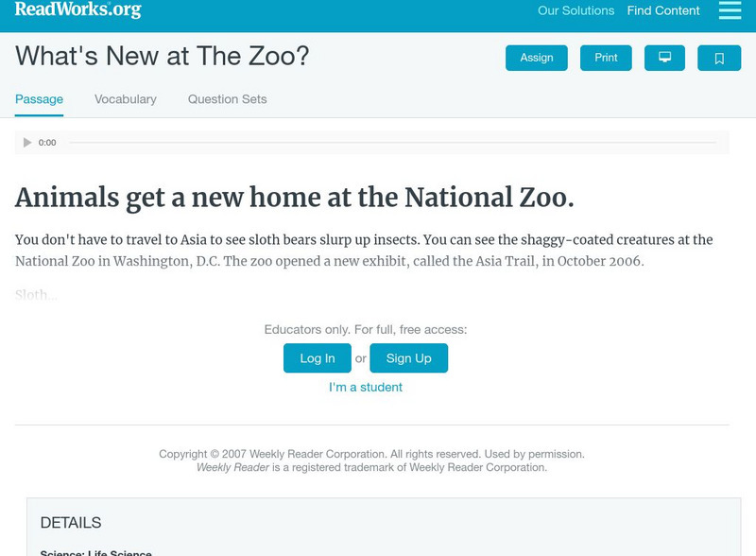
Task: Open the Find Content menu
Action: click(661, 10)
